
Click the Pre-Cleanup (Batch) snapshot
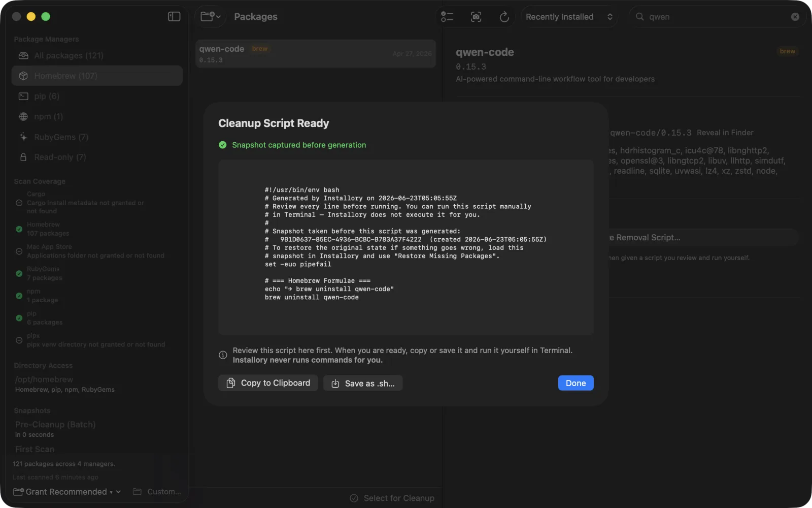tap(55, 429)
